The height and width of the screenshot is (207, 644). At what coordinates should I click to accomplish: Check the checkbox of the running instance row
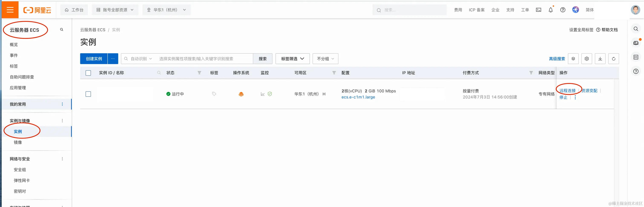(88, 94)
